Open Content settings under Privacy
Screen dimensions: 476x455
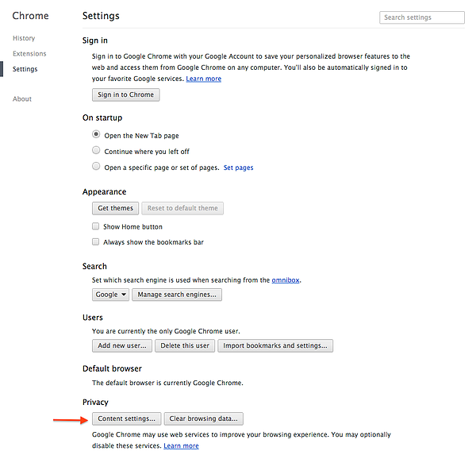(x=127, y=418)
